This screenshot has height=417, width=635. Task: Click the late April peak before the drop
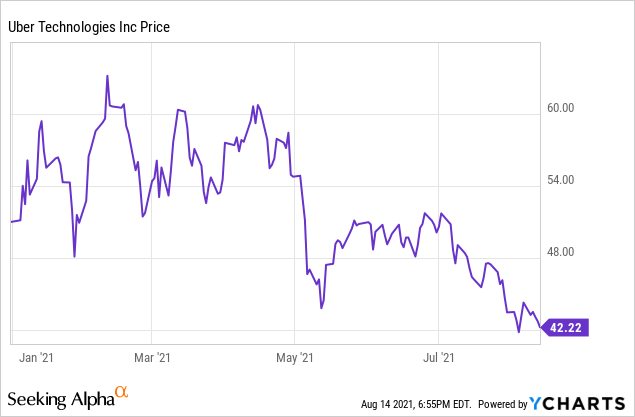[x=288, y=132]
